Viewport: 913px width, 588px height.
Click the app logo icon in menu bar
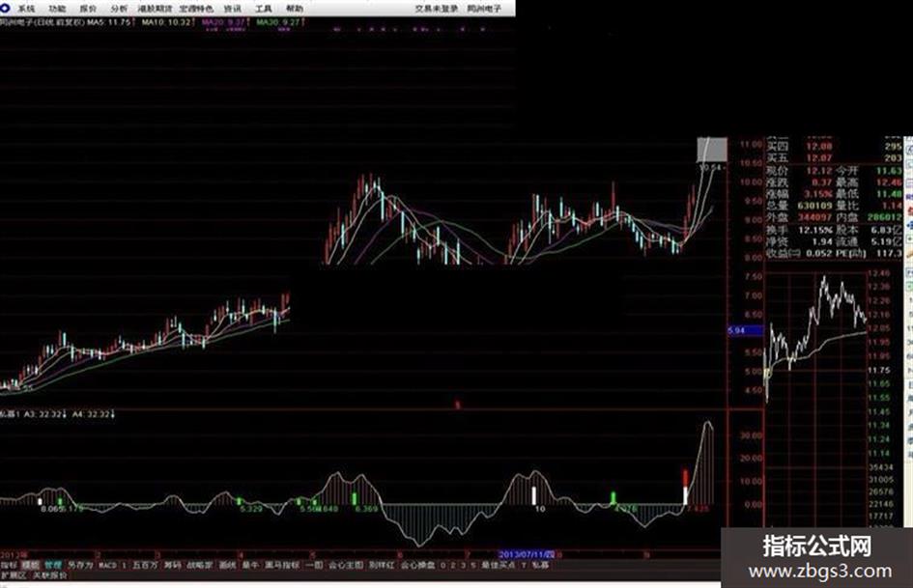click(x=5, y=8)
